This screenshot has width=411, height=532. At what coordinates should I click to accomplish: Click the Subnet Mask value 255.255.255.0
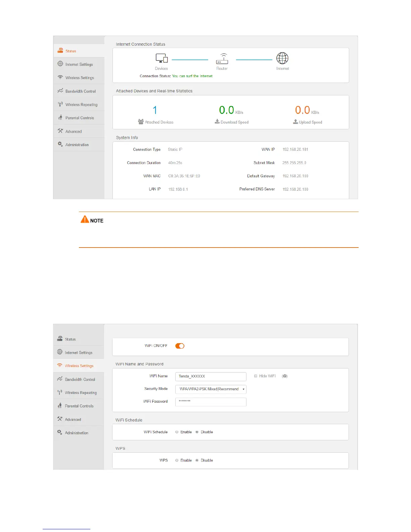(x=294, y=163)
